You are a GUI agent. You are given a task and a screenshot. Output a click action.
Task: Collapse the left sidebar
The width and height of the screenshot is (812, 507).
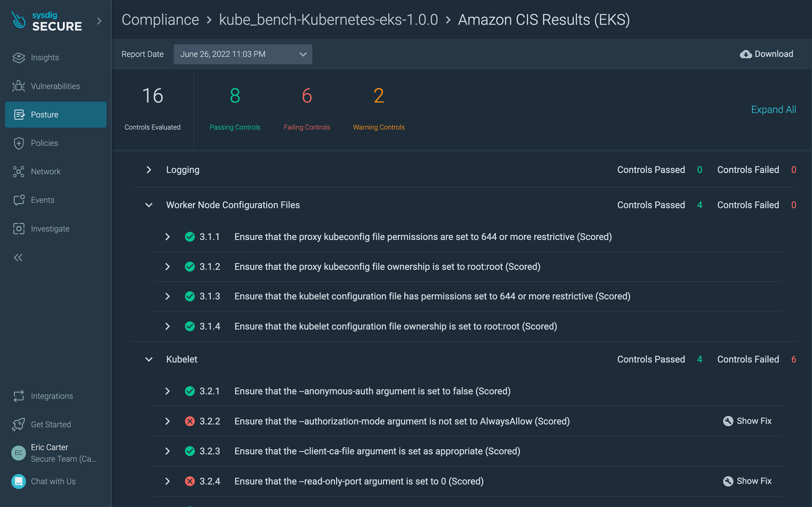tap(18, 257)
